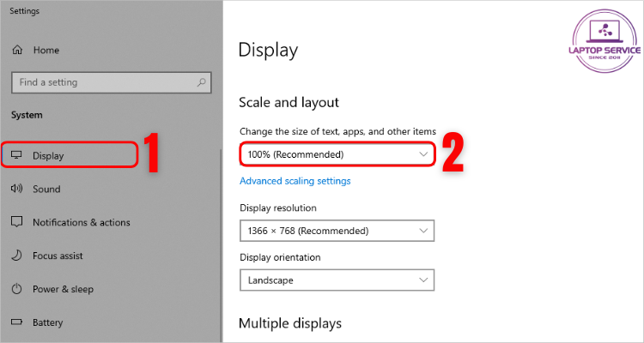Click the magnifier icon in search box
Image resolution: width=644 pixels, height=343 pixels.
[201, 82]
